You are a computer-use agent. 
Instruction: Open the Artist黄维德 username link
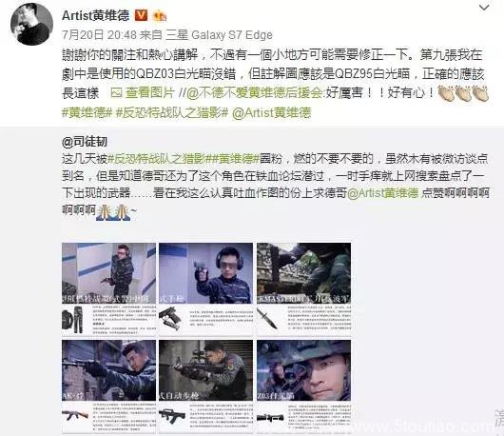(95, 15)
